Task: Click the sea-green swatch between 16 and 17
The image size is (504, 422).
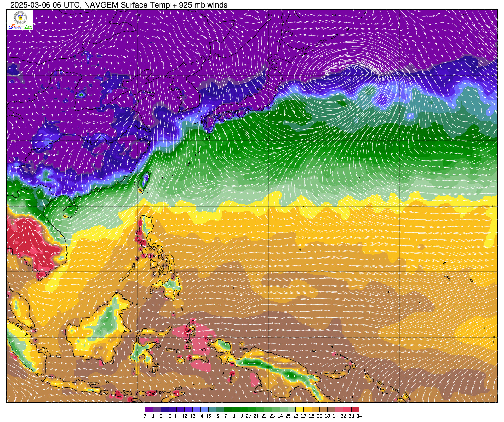Action: [220, 410]
